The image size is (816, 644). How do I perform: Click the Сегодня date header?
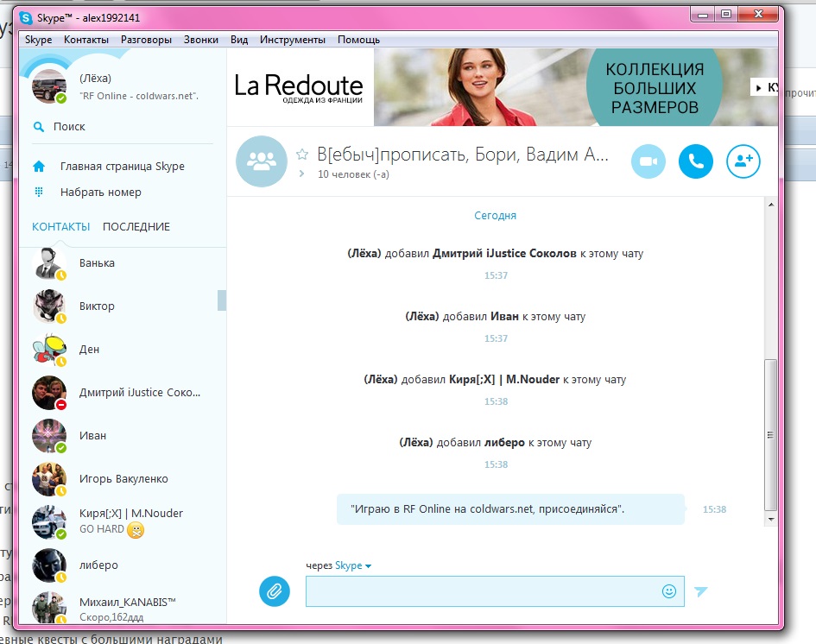tap(495, 215)
